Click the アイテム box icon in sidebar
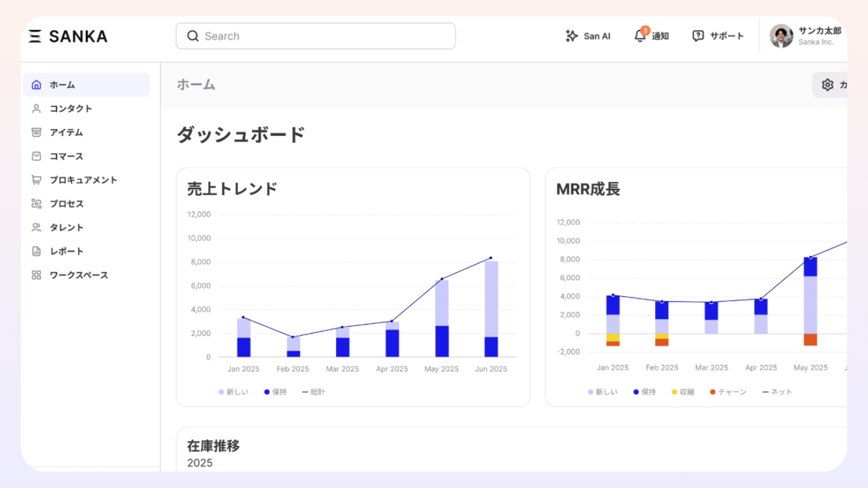The image size is (868, 488). (36, 132)
